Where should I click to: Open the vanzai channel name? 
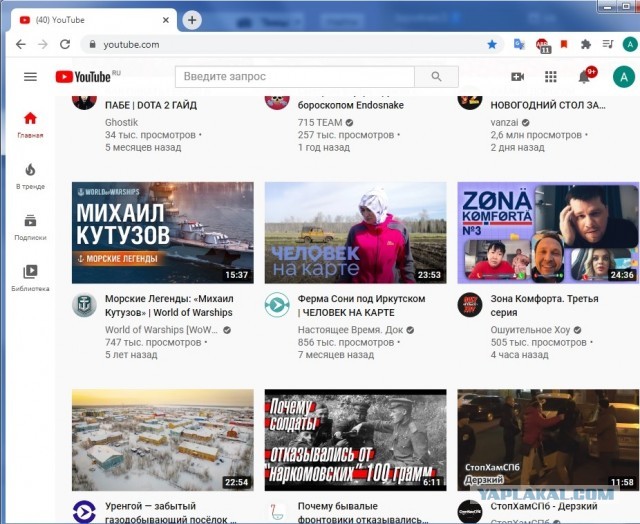pos(504,122)
